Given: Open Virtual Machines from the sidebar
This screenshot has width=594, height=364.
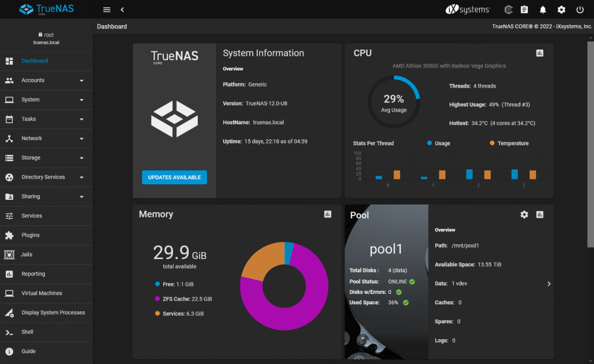Looking at the screenshot, I should tap(42, 293).
